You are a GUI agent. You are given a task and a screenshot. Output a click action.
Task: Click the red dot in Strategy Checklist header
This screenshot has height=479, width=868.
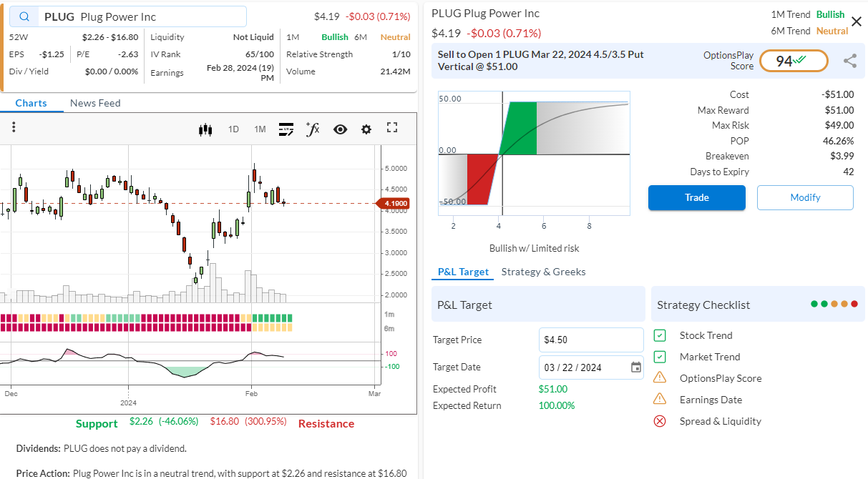click(x=854, y=304)
